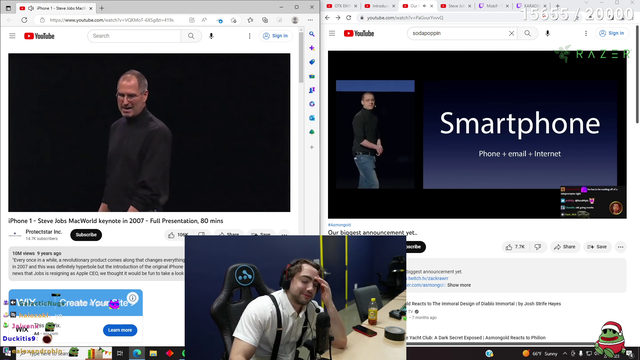The height and width of the screenshot is (360, 640).
Task: Save the biggest announcement video to playlist
Action: point(597,247)
